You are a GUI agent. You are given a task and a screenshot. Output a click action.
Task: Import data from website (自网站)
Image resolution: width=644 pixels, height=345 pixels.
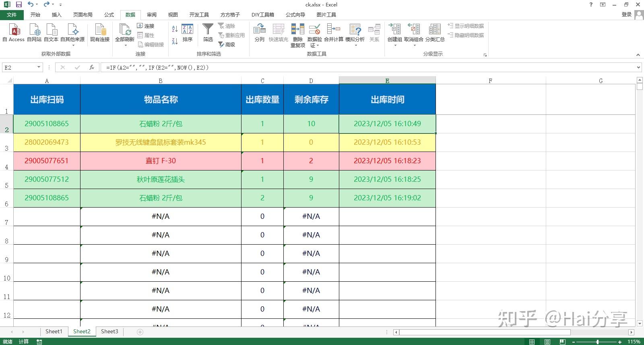click(34, 33)
